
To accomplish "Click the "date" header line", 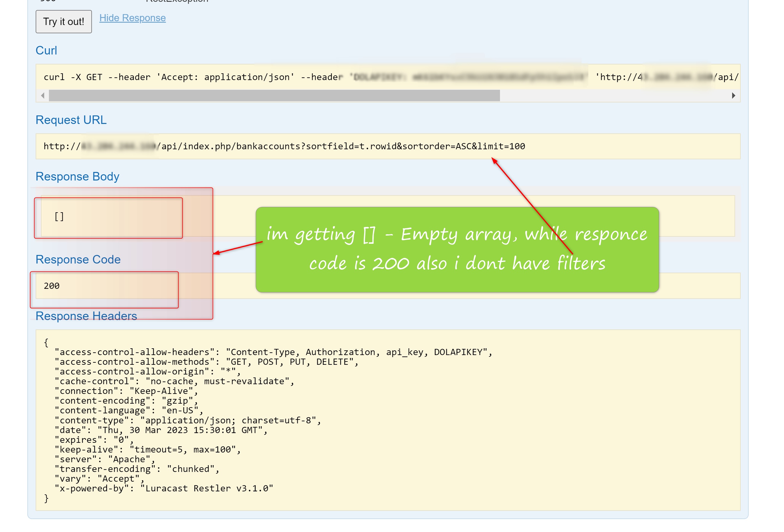I will click(161, 430).
